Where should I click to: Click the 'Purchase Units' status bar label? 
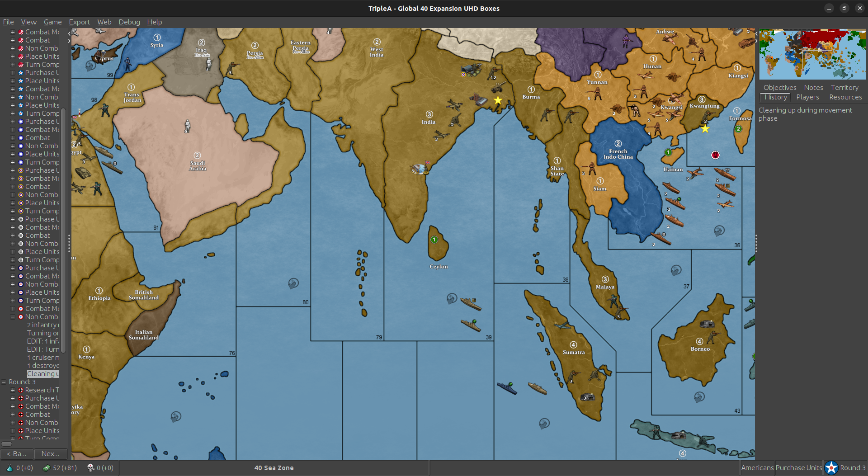pos(799,467)
